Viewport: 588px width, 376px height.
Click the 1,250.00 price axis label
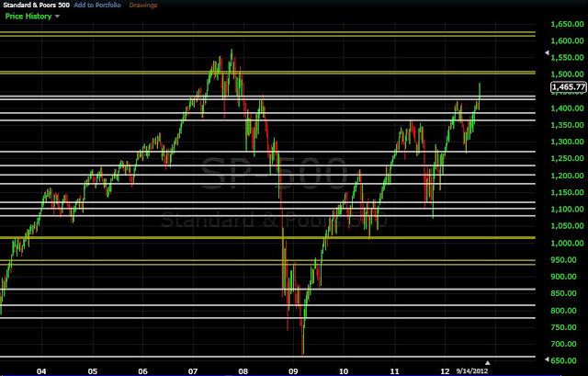[568, 158]
